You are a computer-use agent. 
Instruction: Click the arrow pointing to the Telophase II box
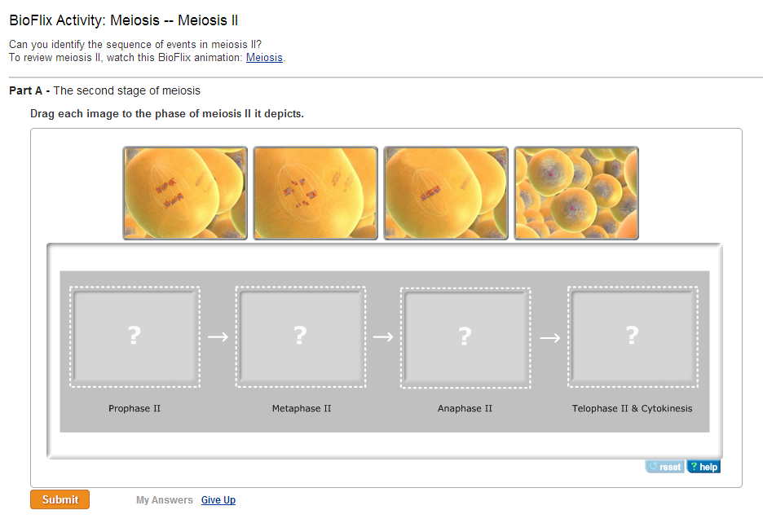click(549, 336)
